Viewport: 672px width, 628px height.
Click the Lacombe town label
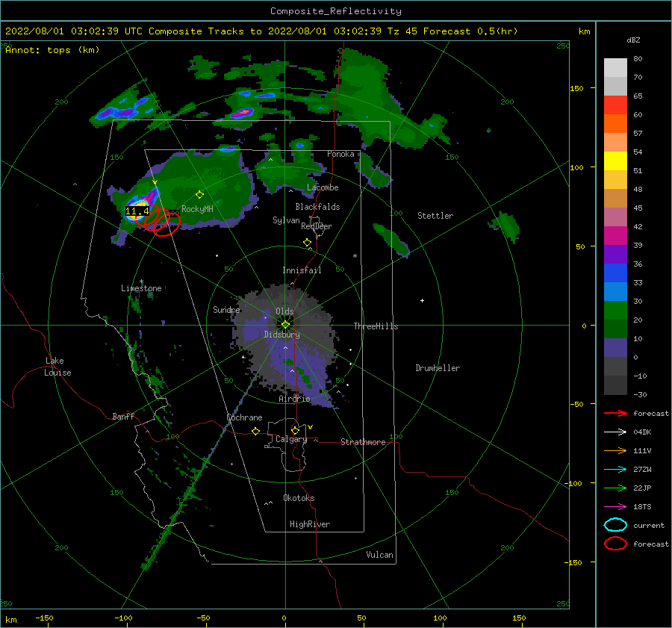[x=323, y=187]
